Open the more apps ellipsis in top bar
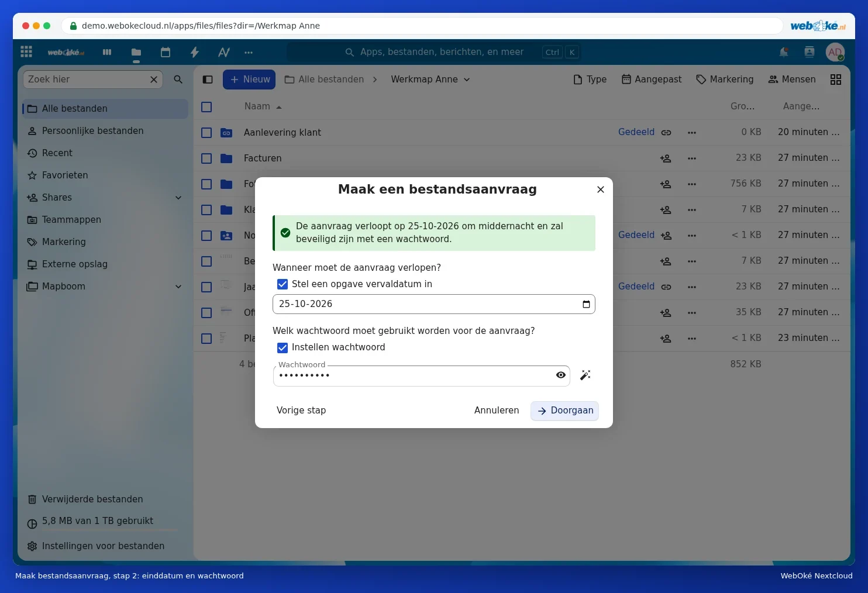Viewport: 868px width, 593px height. [249, 52]
